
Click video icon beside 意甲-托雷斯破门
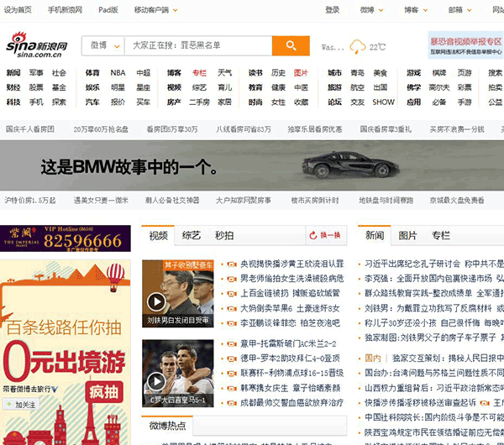pos(232,344)
